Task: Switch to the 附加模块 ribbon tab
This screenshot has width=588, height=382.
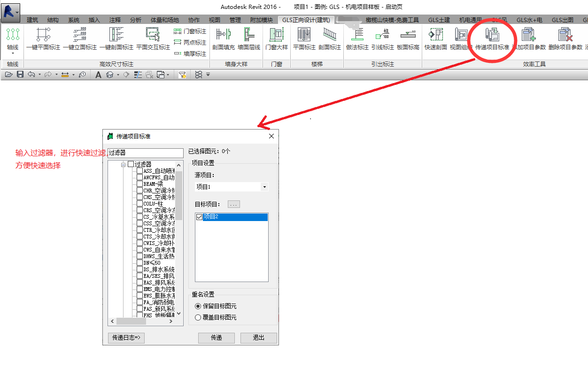Action: point(262,20)
